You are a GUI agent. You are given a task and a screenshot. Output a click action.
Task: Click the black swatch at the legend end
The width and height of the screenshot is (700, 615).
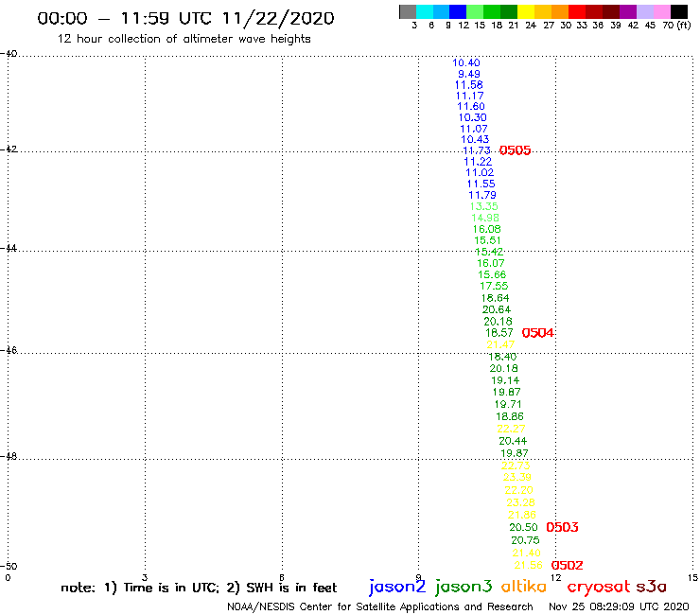[678, 11]
